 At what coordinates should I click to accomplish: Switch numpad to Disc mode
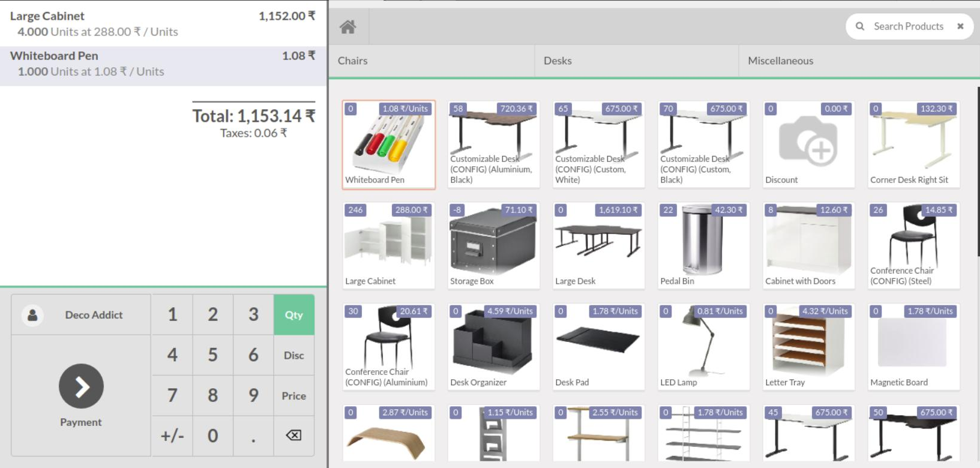click(x=293, y=355)
